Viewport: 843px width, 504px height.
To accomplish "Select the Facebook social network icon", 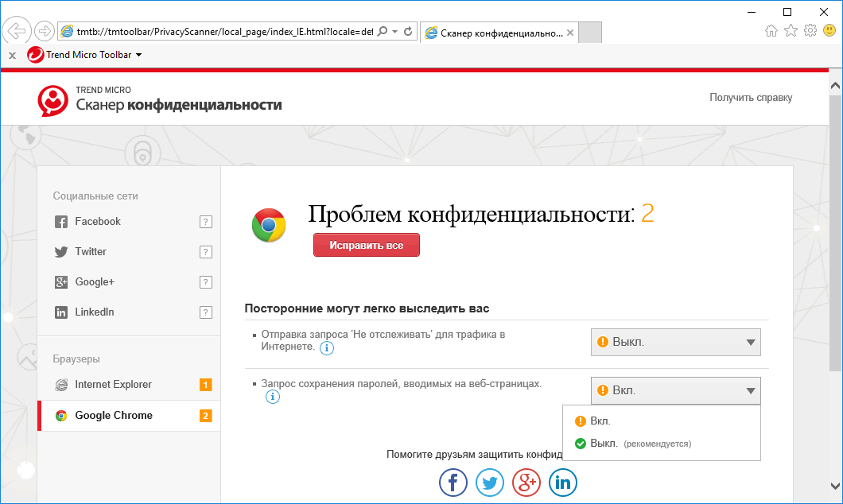I will [60, 221].
